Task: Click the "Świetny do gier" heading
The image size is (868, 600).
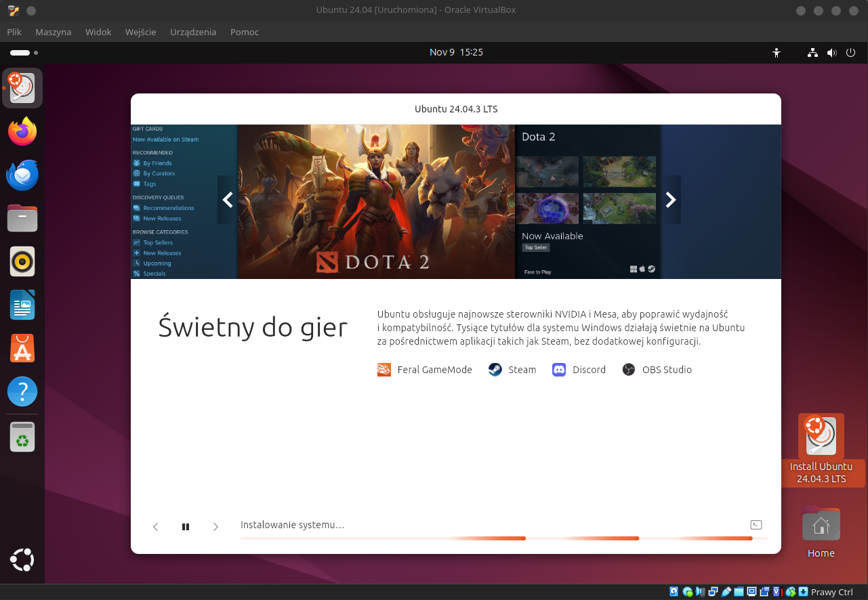Action: (253, 327)
